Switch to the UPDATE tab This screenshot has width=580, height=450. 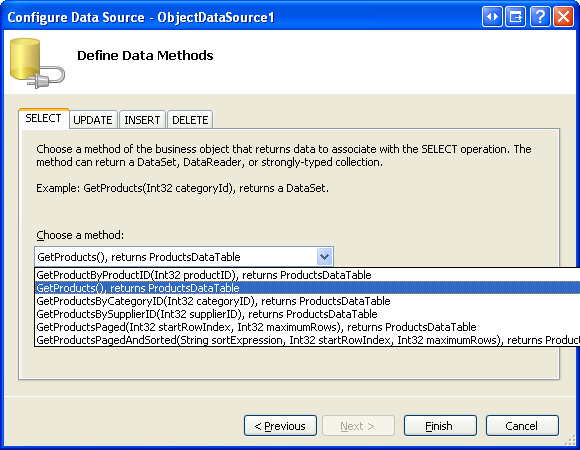coord(93,120)
